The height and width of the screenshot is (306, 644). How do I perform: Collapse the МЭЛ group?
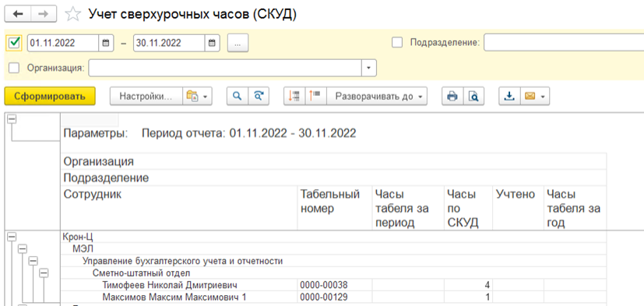tap(22, 249)
